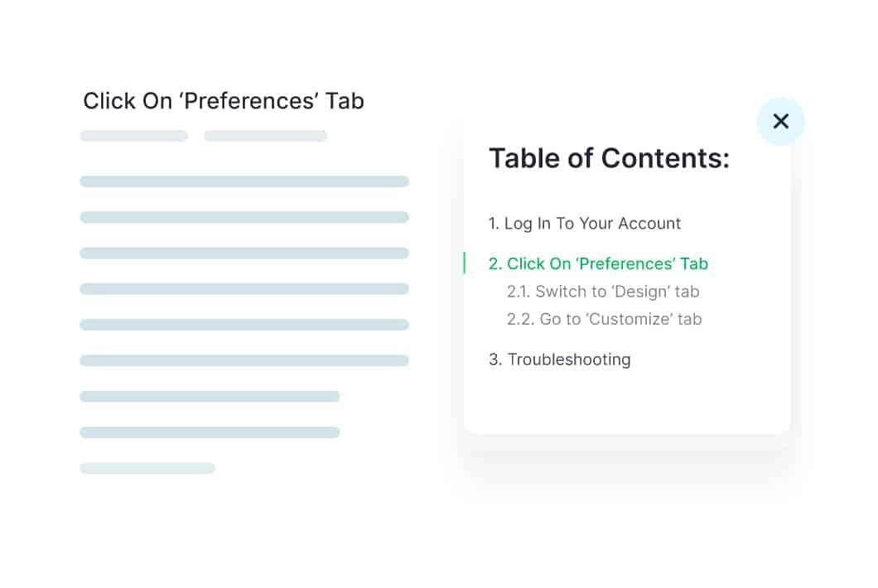Screen dimensions: 878x588
Task: Click the left placeholder pill under the article title
Action: [x=133, y=136]
